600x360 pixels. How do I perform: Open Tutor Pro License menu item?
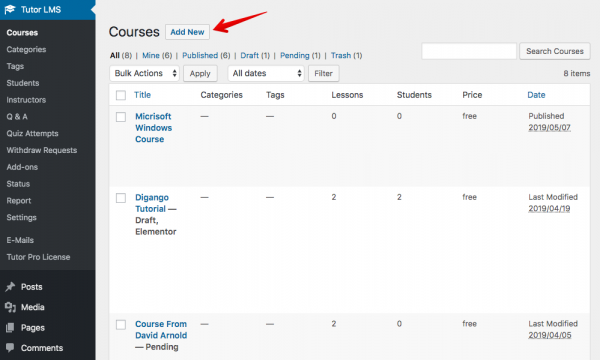pyautogui.click(x=38, y=257)
